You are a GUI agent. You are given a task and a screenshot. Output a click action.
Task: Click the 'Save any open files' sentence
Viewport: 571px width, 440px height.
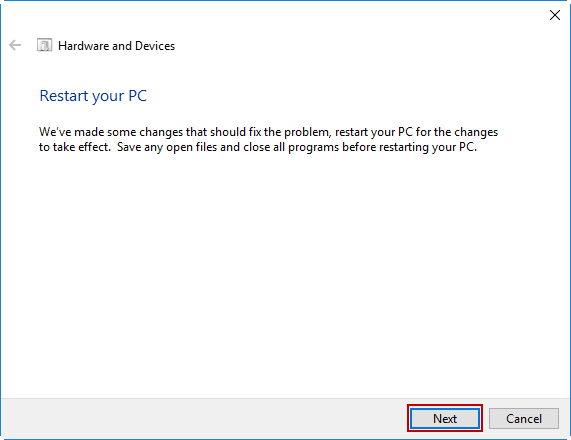point(297,147)
